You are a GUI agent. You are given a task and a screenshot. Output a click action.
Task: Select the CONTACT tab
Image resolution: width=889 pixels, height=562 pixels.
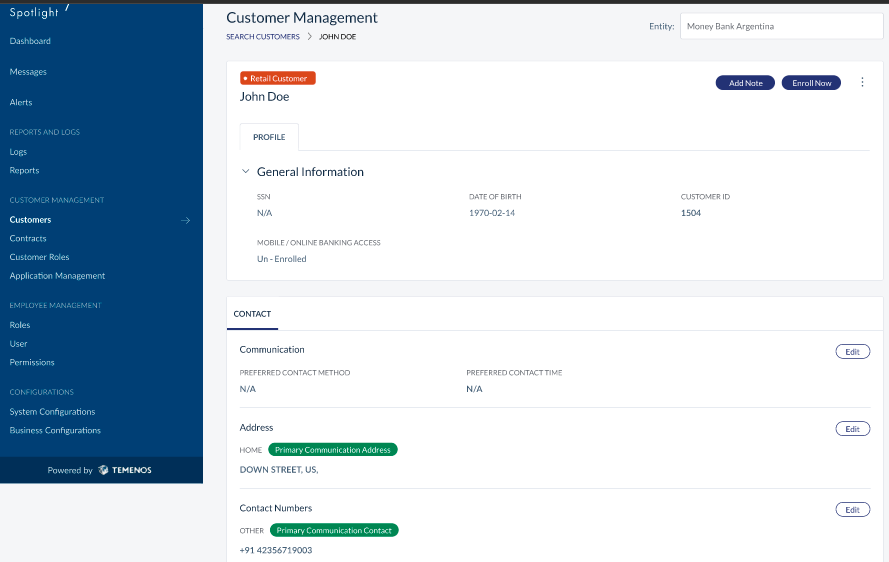pos(252,314)
